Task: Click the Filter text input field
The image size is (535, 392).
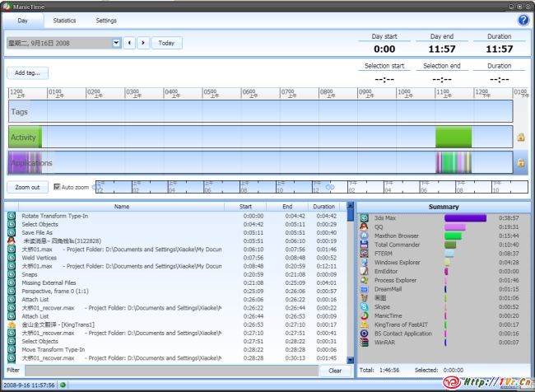Action: [170, 371]
